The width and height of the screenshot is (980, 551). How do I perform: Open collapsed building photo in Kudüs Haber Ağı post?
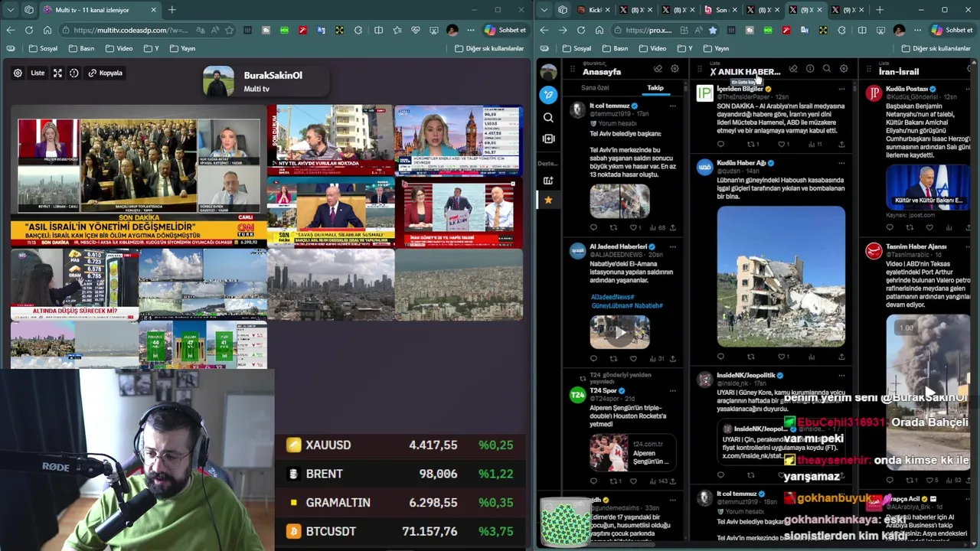click(x=781, y=276)
